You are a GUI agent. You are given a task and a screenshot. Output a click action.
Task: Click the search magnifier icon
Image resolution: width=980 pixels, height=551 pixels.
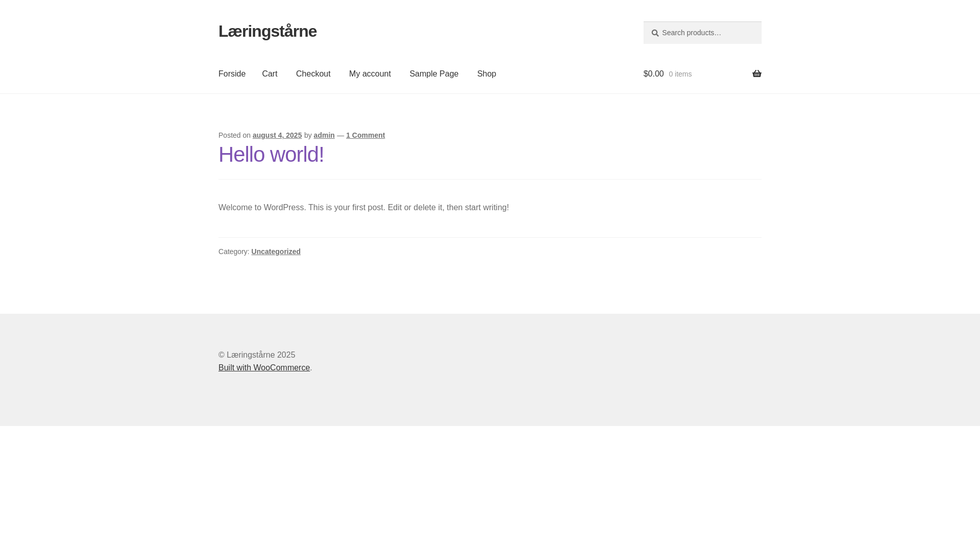point(655,33)
